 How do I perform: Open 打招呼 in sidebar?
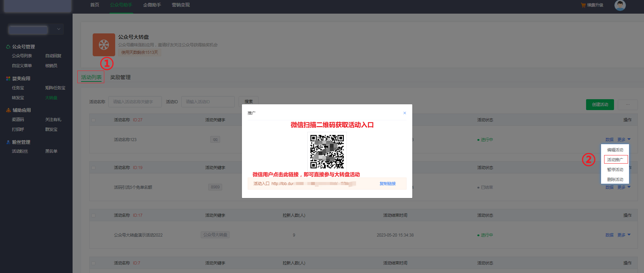tap(18, 129)
